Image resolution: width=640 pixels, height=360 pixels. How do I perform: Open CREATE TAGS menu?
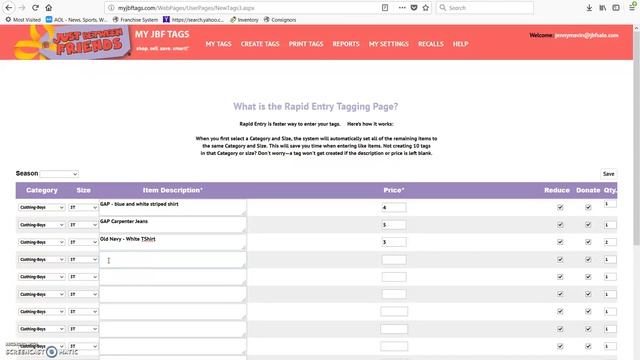pos(260,44)
